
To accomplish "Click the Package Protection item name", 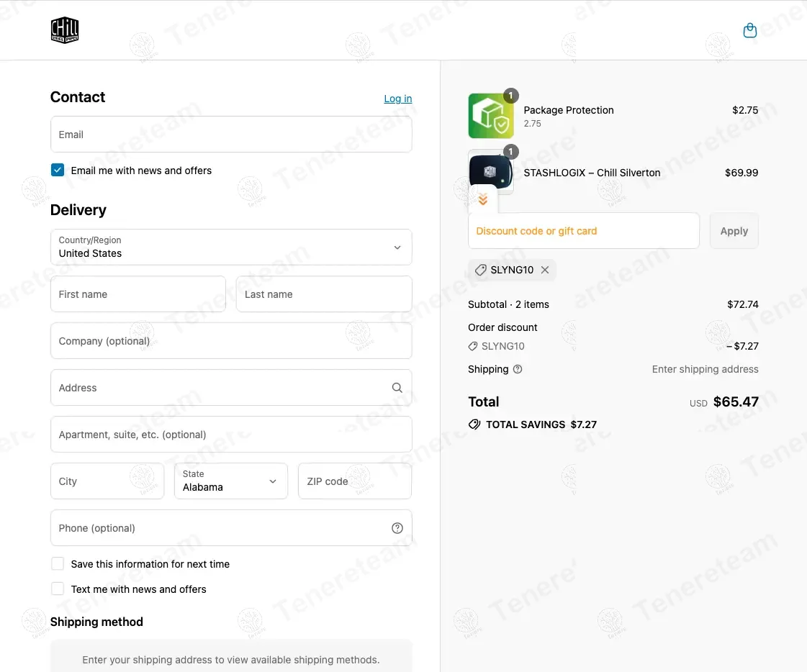I will point(569,110).
